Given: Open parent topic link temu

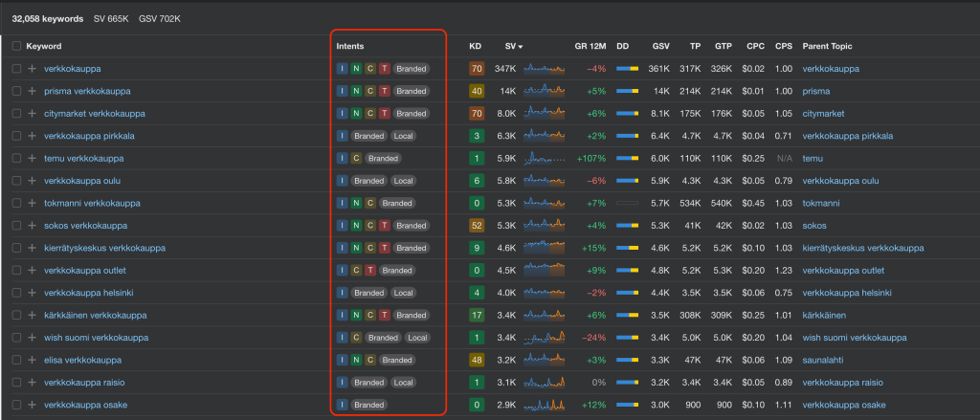Looking at the screenshot, I should tap(813, 159).
